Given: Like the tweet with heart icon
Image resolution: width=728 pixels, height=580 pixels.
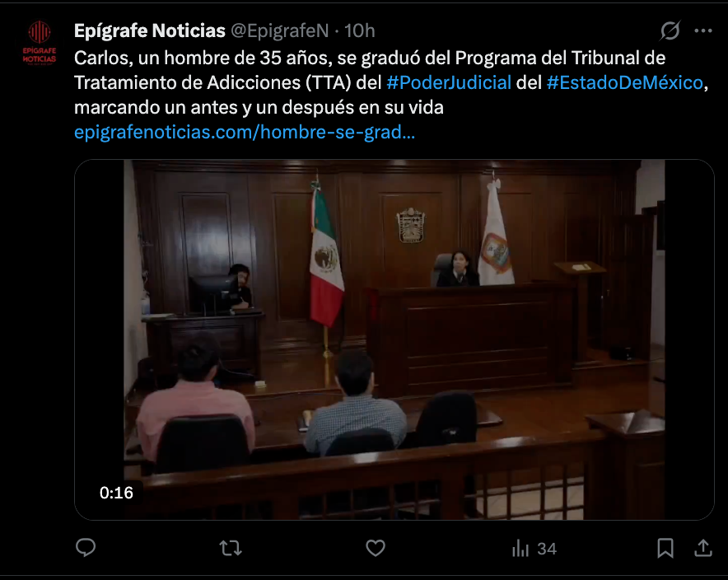Looking at the screenshot, I should (376, 549).
